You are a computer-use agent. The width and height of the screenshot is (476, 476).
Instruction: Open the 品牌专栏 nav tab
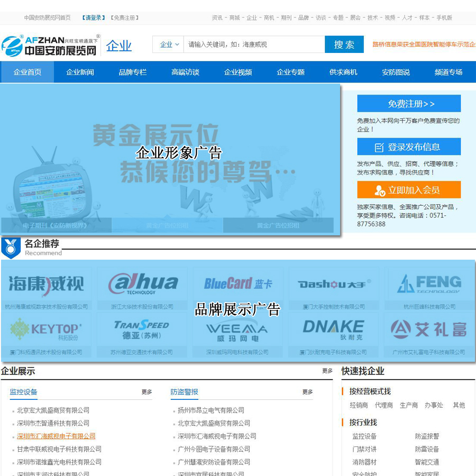(x=133, y=72)
